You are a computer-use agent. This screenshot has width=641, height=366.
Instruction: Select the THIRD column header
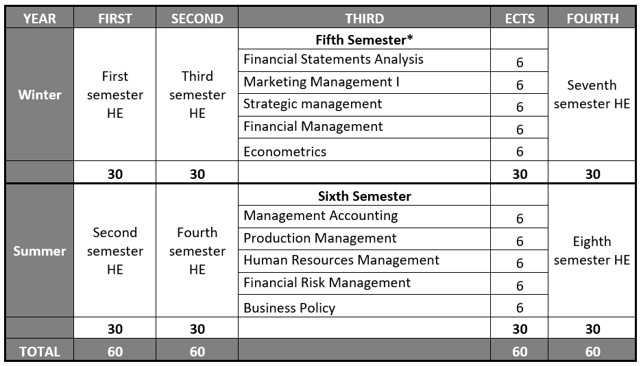364,18
